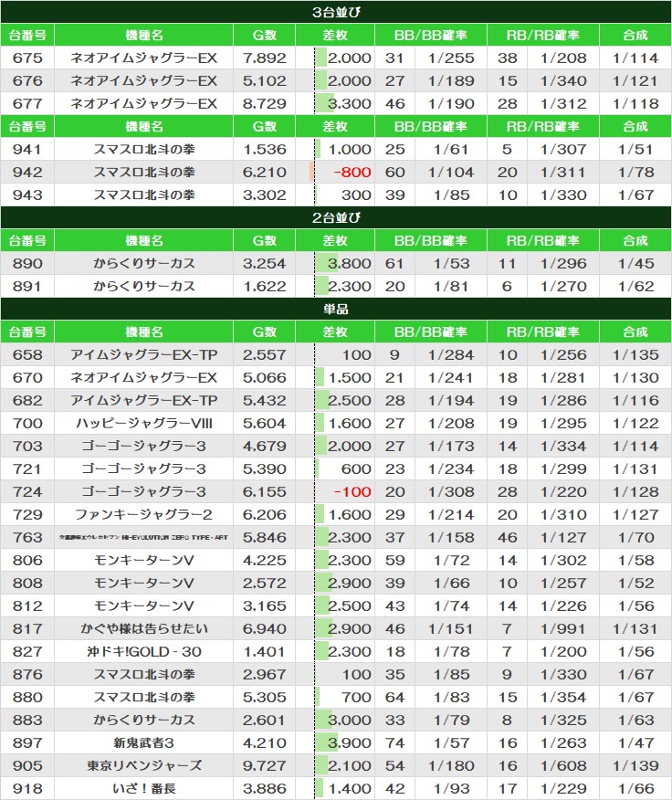The image size is (672, 800).
Task: Click the 1,500 difference value in row 670
Action: (x=350, y=377)
